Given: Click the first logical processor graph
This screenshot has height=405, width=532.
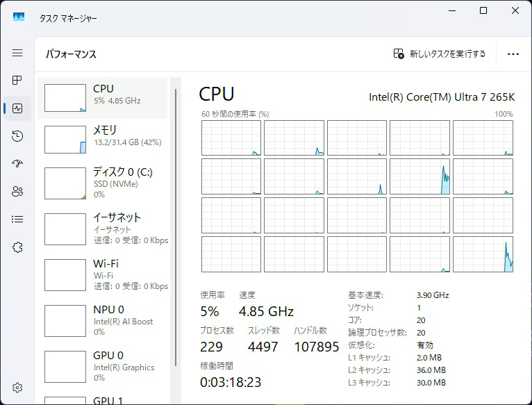Looking at the screenshot, I should [231, 138].
